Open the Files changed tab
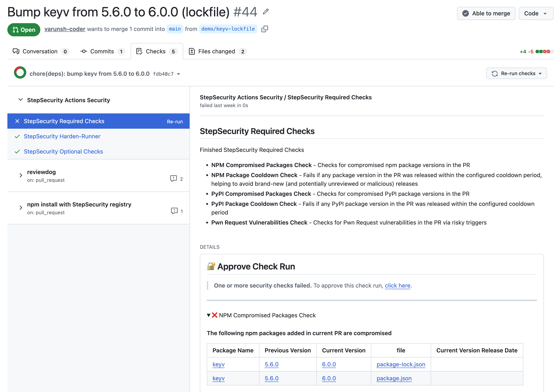 pyautogui.click(x=218, y=51)
